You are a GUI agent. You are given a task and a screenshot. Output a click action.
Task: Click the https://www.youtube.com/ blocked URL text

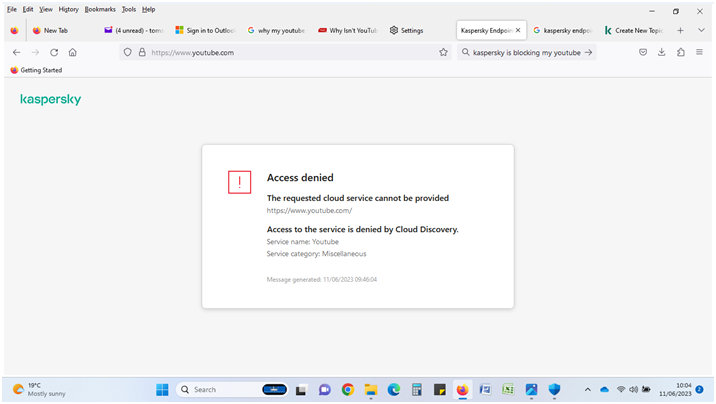[x=309, y=210]
